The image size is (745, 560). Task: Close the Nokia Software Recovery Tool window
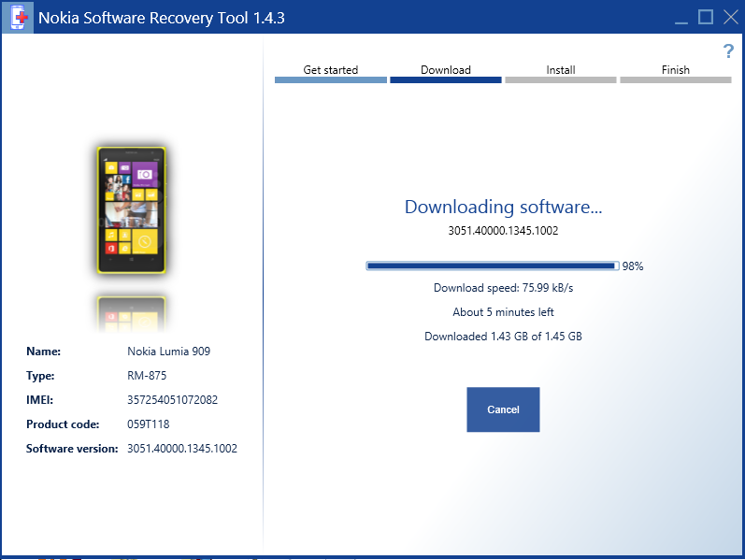(x=730, y=17)
